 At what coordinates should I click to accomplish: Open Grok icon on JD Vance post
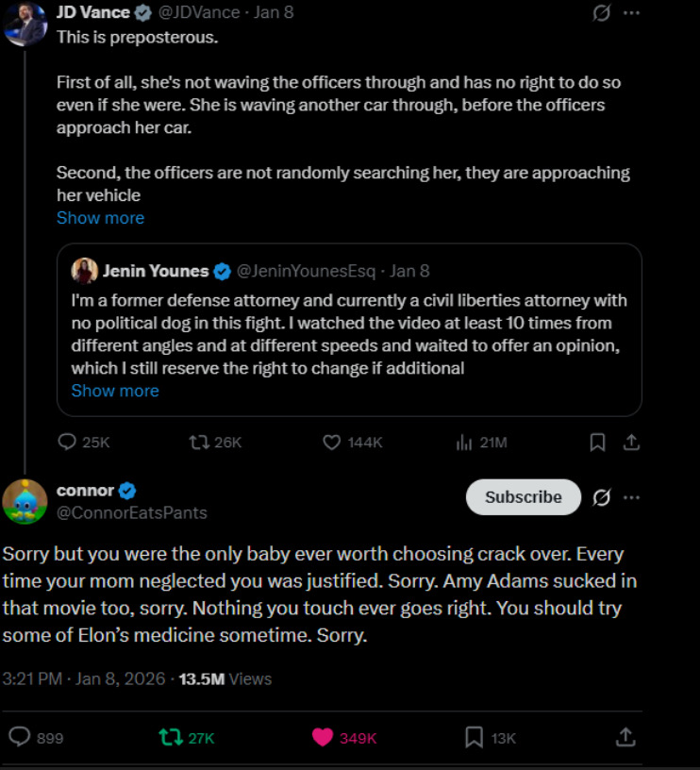(x=599, y=13)
